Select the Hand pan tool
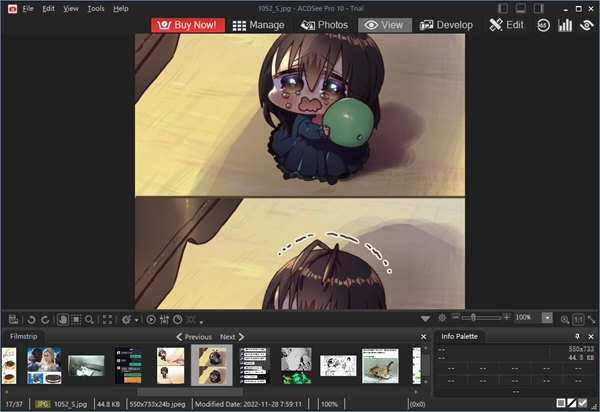 point(63,319)
